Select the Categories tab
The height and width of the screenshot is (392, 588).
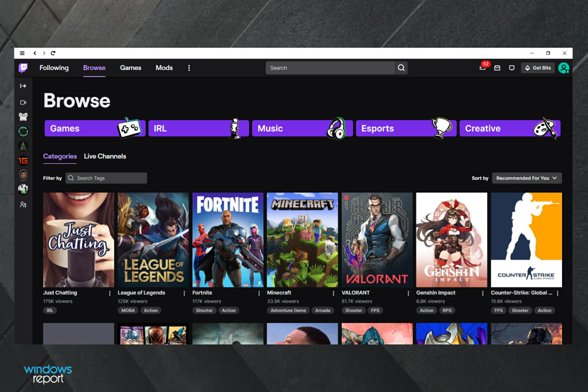60,156
